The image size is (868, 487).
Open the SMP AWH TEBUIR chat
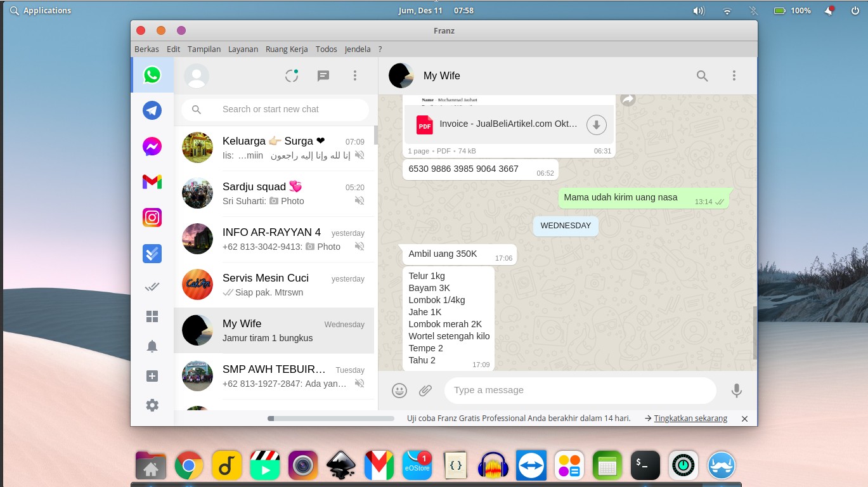(x=274, y=377)
